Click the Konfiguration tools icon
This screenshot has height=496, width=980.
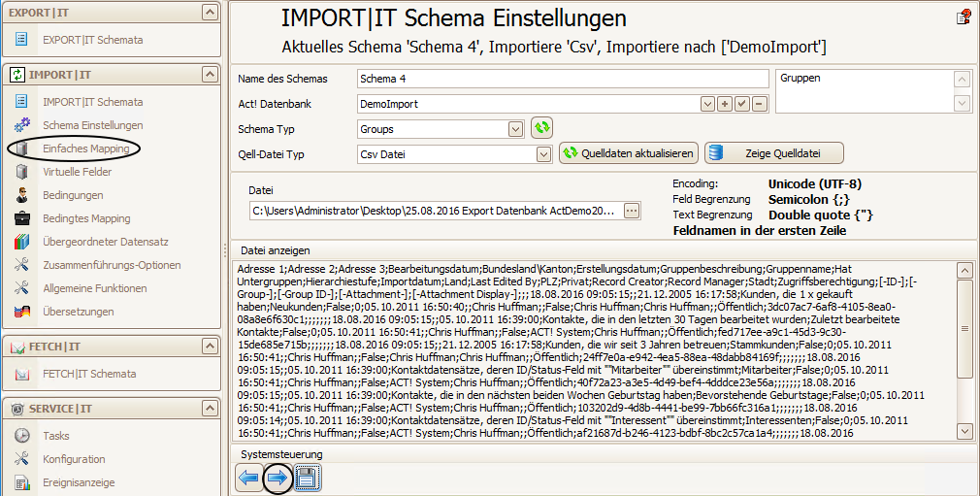pos(22,458)
